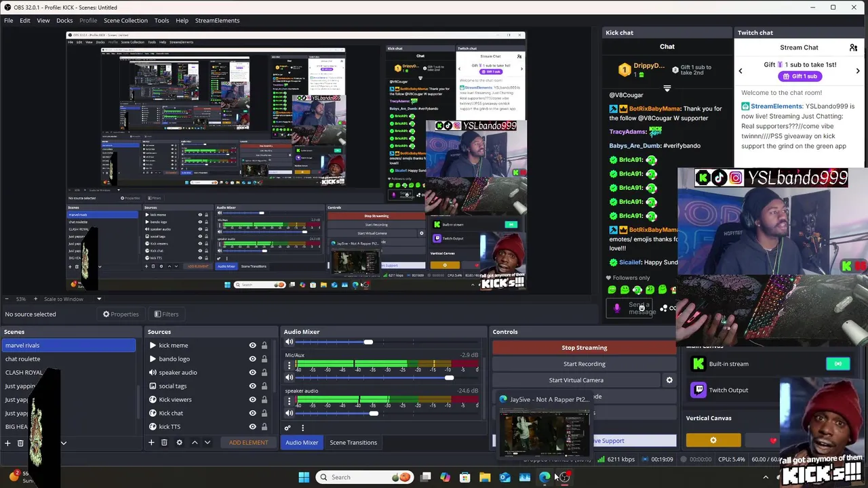Go to previous Twitch chat banner
Viewport: 868px width, 488px height.
[741, 70]
